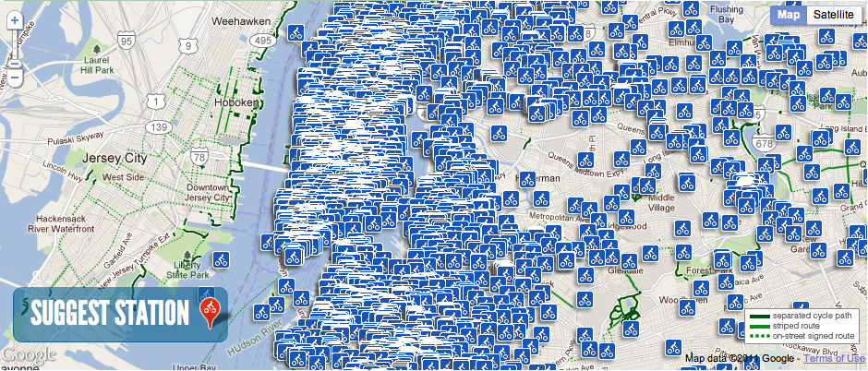This screenshot has width=868, height=371.
Task: Click the Interstate 78 shield
Action: tap(199, 155)
